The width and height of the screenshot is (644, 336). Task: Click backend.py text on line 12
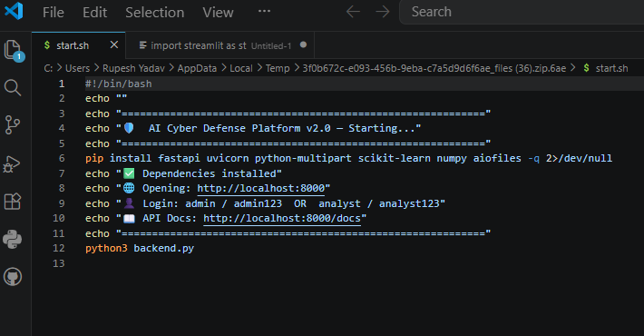coord(164,249)
